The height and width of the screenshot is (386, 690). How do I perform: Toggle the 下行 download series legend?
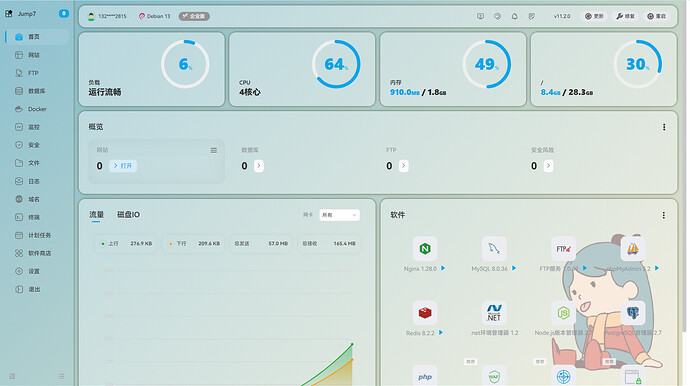click(x=194, y=243)
